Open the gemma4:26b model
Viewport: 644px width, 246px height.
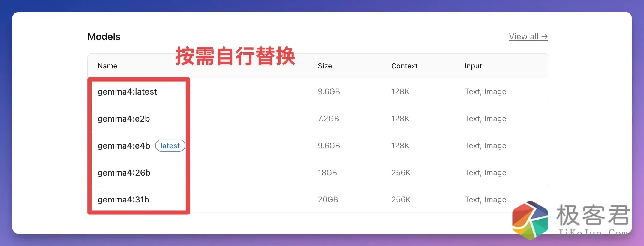click(x=124, y=173)
